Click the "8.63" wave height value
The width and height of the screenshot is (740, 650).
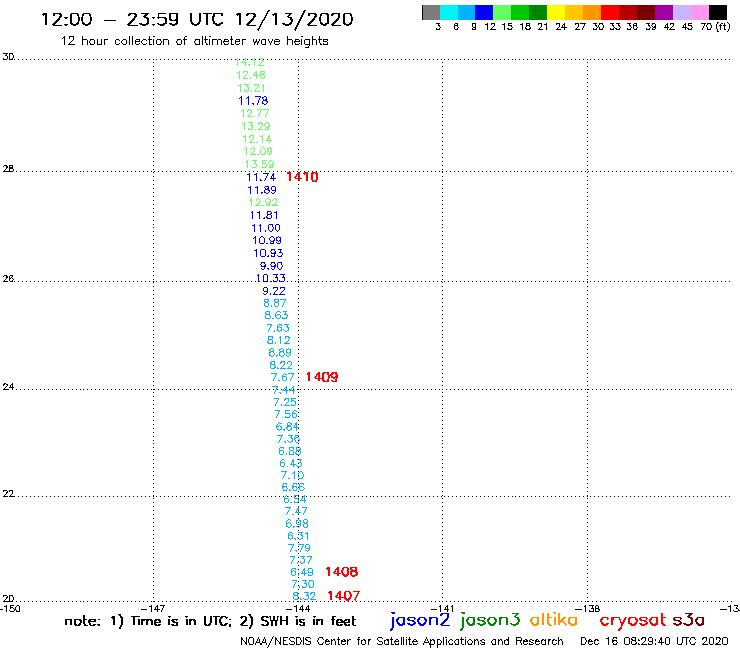(x=276, y=315)
